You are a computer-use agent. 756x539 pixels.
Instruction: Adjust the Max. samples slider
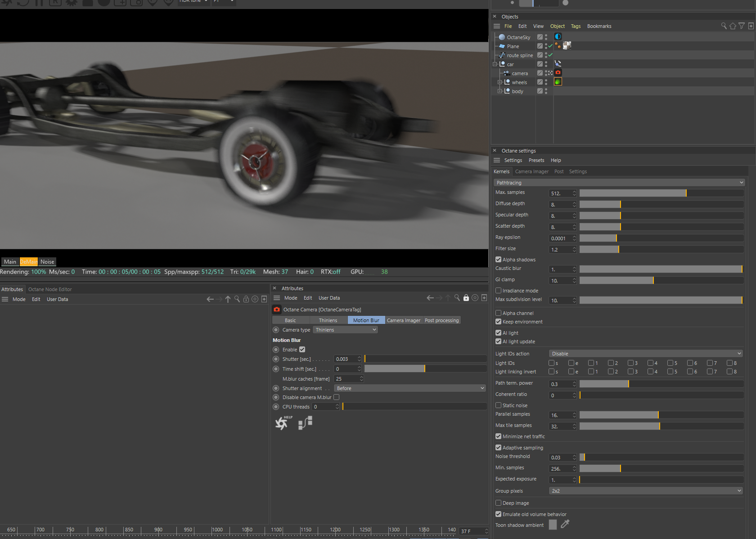[661, 193]
